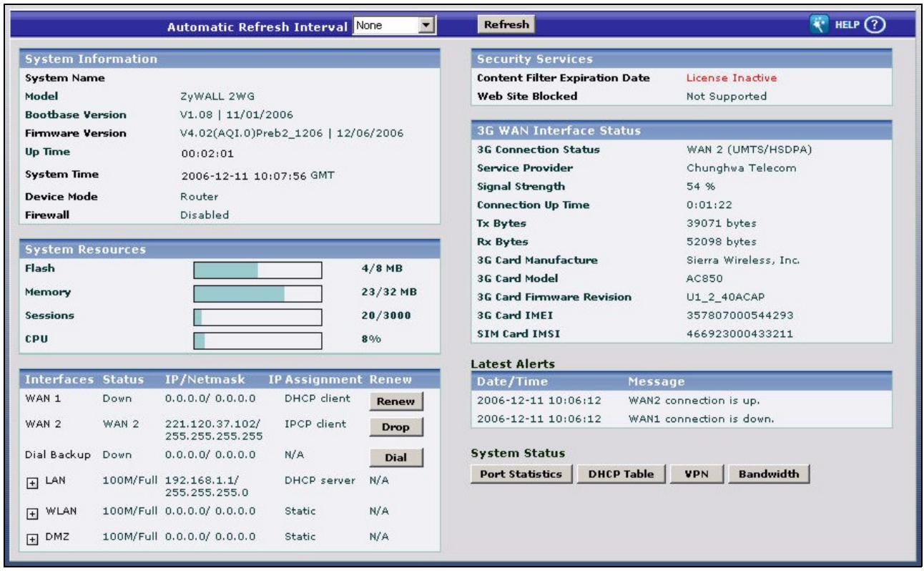Renew the WAN 1 DHCP lease
924x571 pixels.
[397, 401]
